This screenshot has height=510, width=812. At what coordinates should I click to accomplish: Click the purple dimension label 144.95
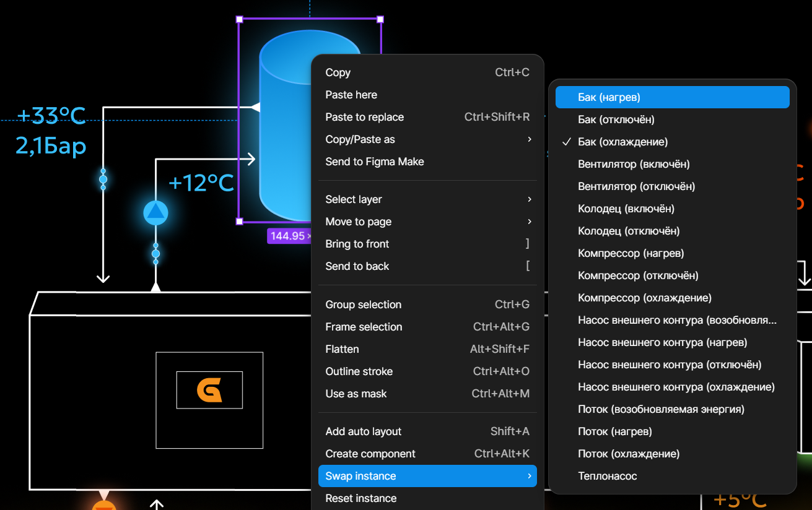coord(289,236)
